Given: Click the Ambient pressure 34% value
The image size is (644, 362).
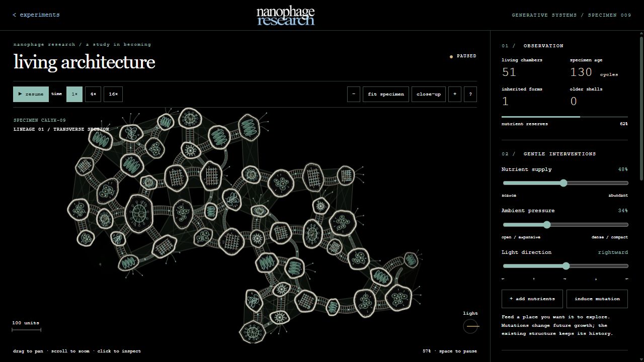Looking at the screenshot, I should [623, 211].
